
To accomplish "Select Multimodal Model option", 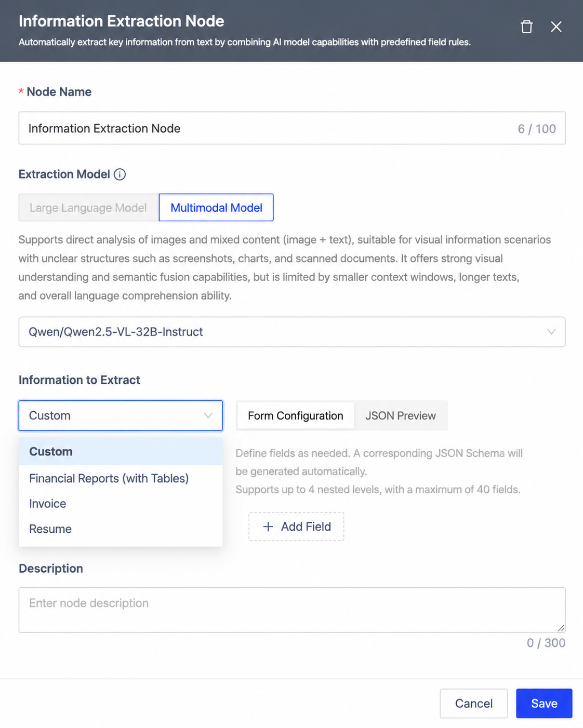I will point(216,208).
